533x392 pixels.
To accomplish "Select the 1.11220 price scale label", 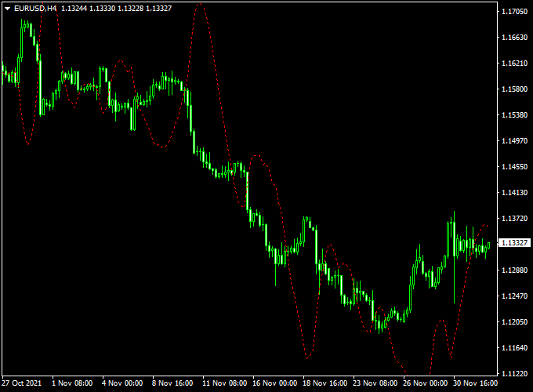I will click(x=515, y=373).
